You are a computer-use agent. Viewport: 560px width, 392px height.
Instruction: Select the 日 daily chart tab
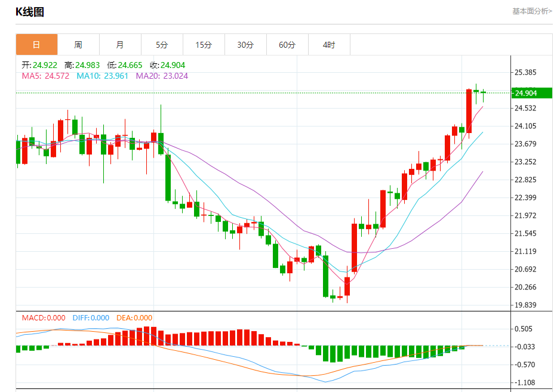click(x=36, y=45)
